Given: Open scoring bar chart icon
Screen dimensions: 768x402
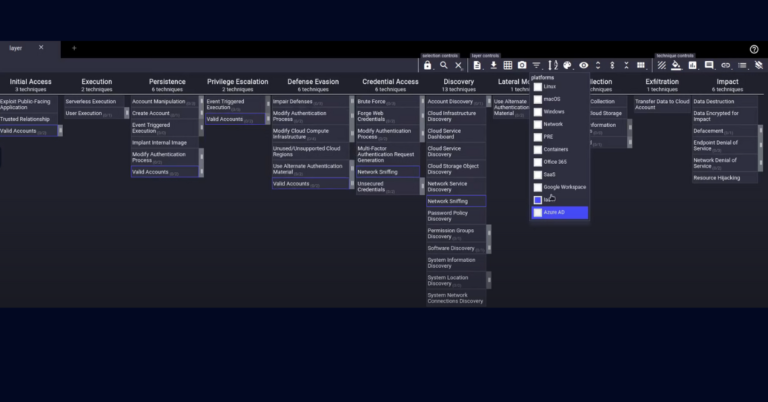Looking at the screenshot, I should click(693, 65).
